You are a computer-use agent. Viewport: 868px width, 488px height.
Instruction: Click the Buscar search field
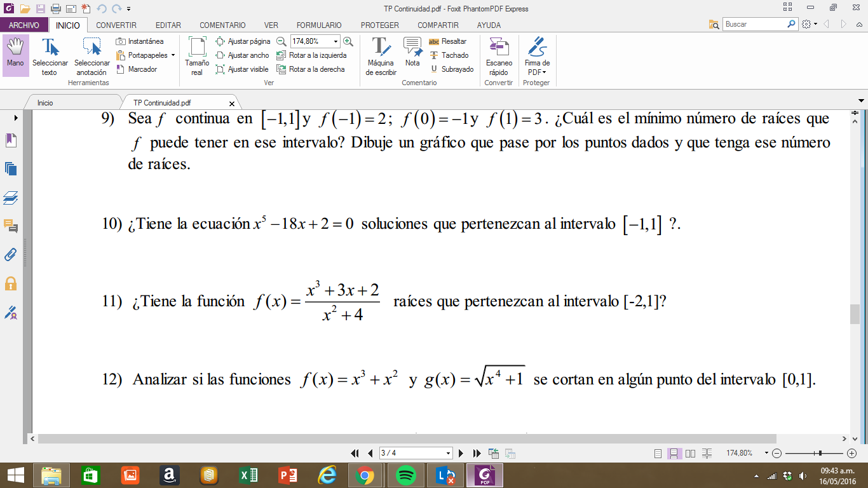click(x=755, y=24)
